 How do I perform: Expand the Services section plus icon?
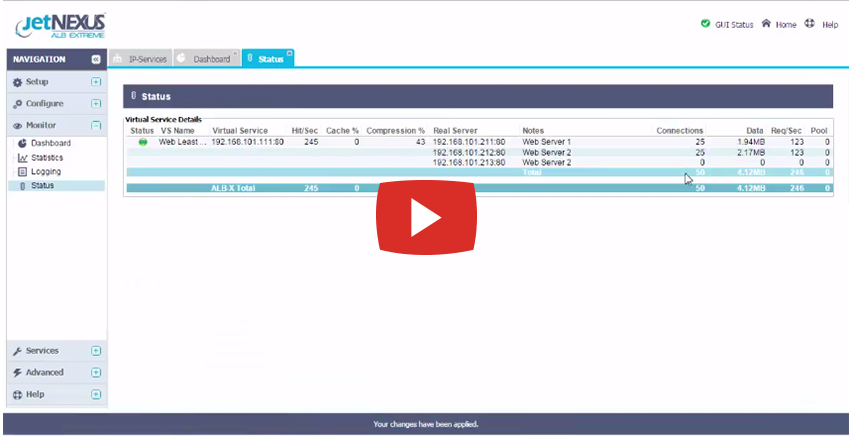pyautogui.click(x=96, y=351)
